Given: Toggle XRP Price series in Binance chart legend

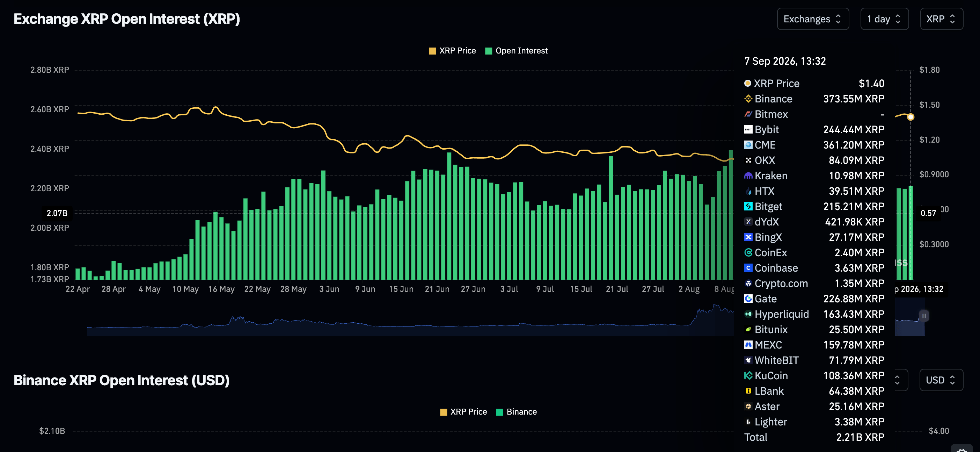Looking at the screenshot, I should 463,412.
